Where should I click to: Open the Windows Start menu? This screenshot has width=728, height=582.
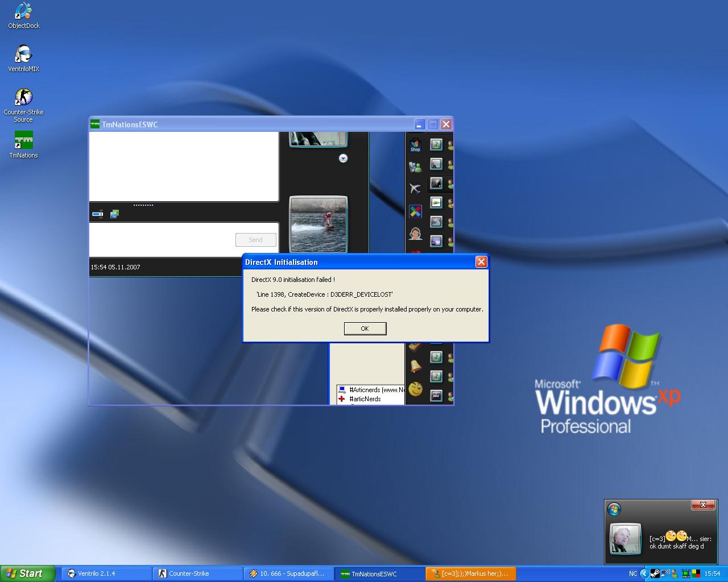[28, 573]
